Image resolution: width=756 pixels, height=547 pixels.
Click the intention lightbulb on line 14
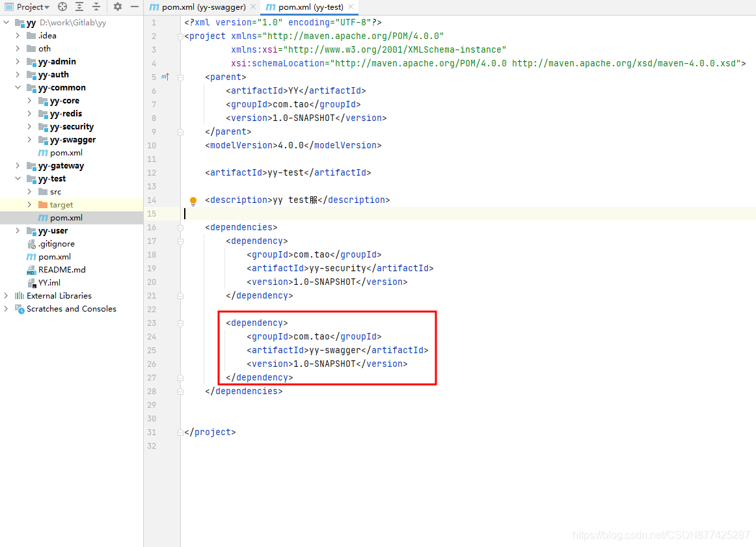click(193, 200)
